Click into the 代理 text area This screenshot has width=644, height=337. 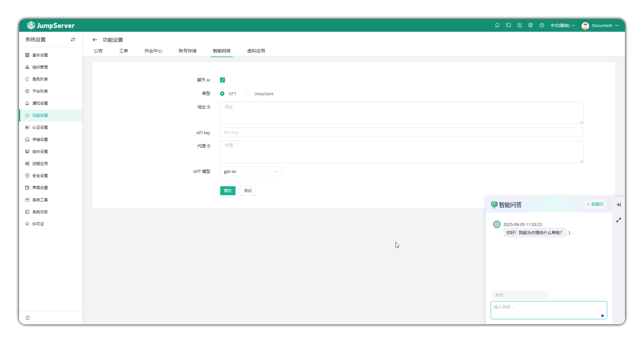[402, 152]
